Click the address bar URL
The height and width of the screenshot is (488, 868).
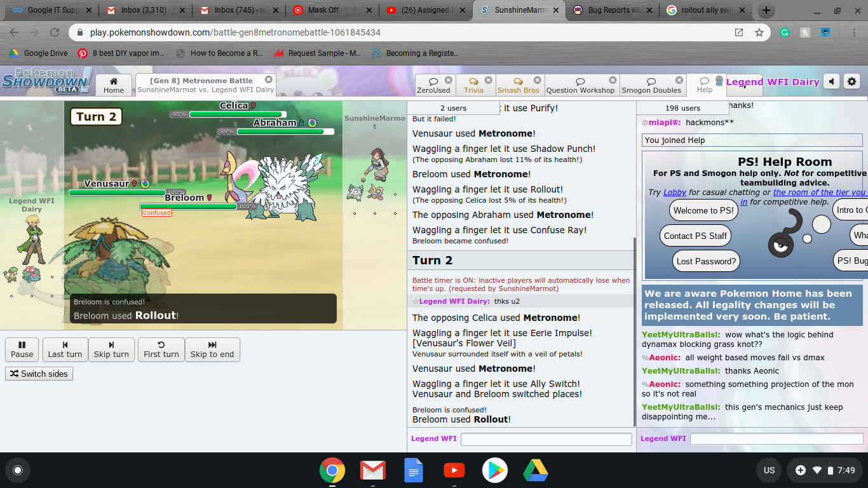click(x=235, y=32)
